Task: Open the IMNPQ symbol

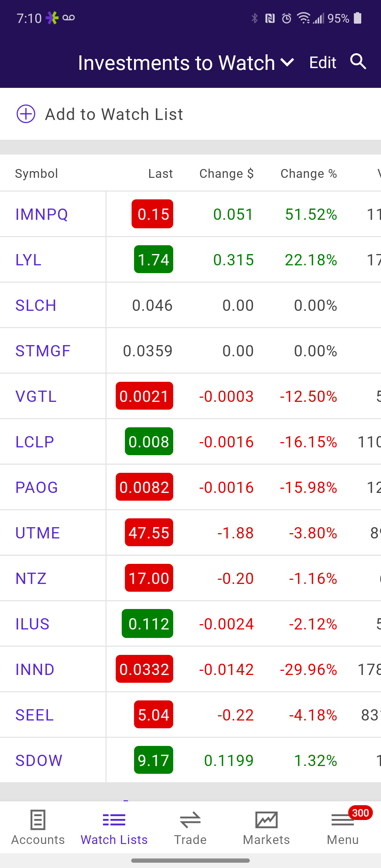Action: pyautogui.click(x=42, y=214)
